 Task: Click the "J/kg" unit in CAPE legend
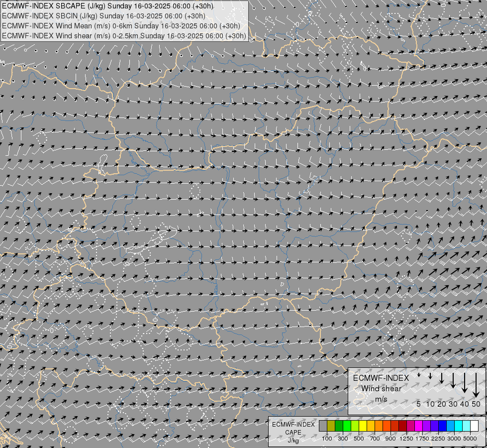(x=293, y=441)
